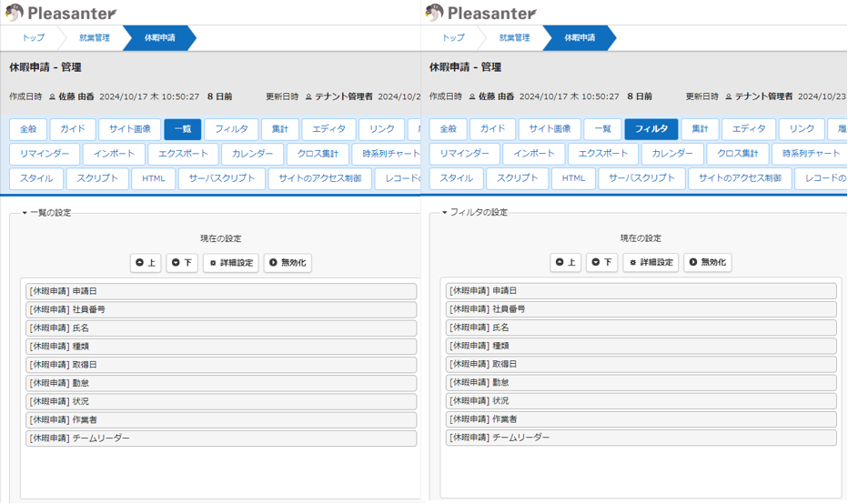
Task: Switch to the エディタ tab in left window
Action: [328, 129]
